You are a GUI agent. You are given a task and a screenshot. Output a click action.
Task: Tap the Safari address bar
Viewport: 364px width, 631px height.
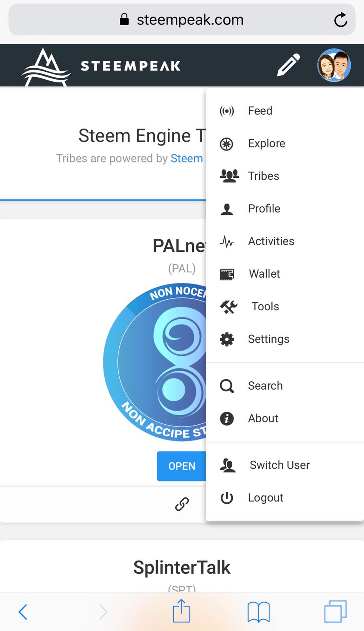point(182,20)
